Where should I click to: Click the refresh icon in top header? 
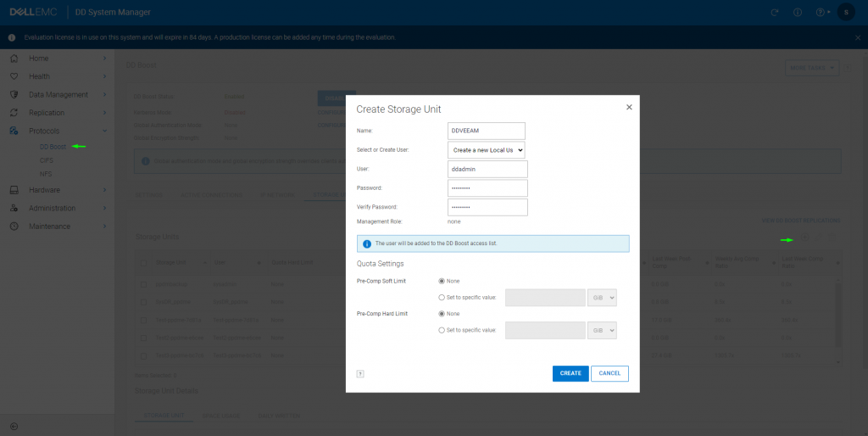click(x=774, y=12)
